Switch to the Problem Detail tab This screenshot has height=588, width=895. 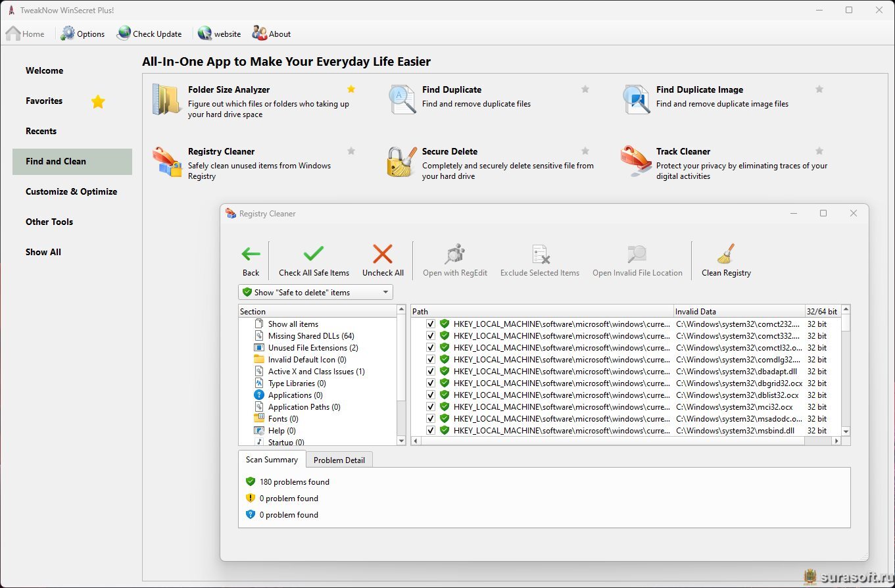click(x=339, y=460)
